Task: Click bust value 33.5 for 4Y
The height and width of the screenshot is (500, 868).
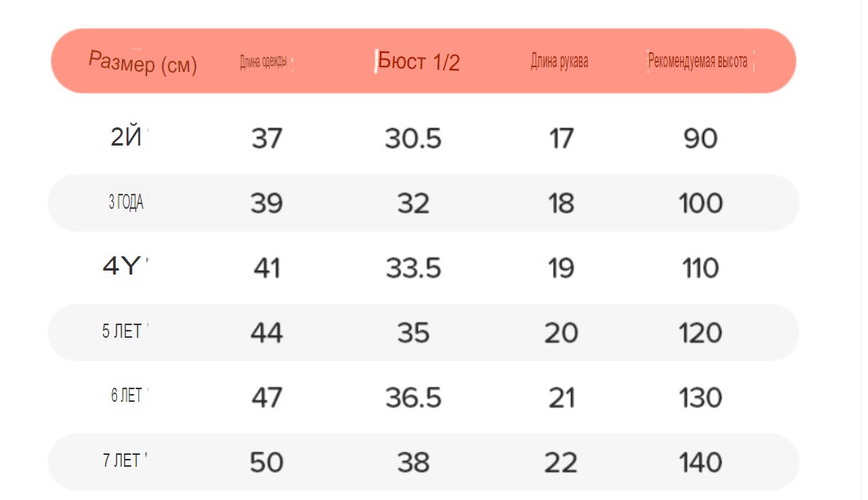Action: click(414, 268)
